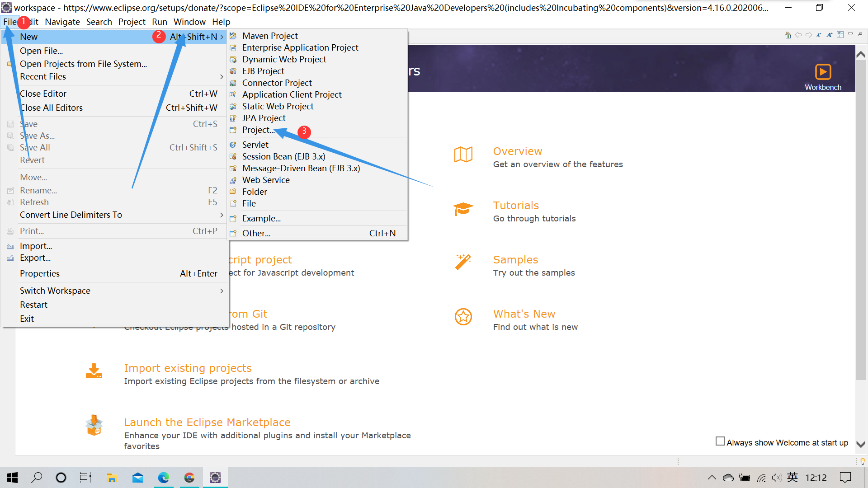Viewport: 868px width, 488px height.
Task: Open Launch the Eclipse Marketplace link
Action: [207, 422]
